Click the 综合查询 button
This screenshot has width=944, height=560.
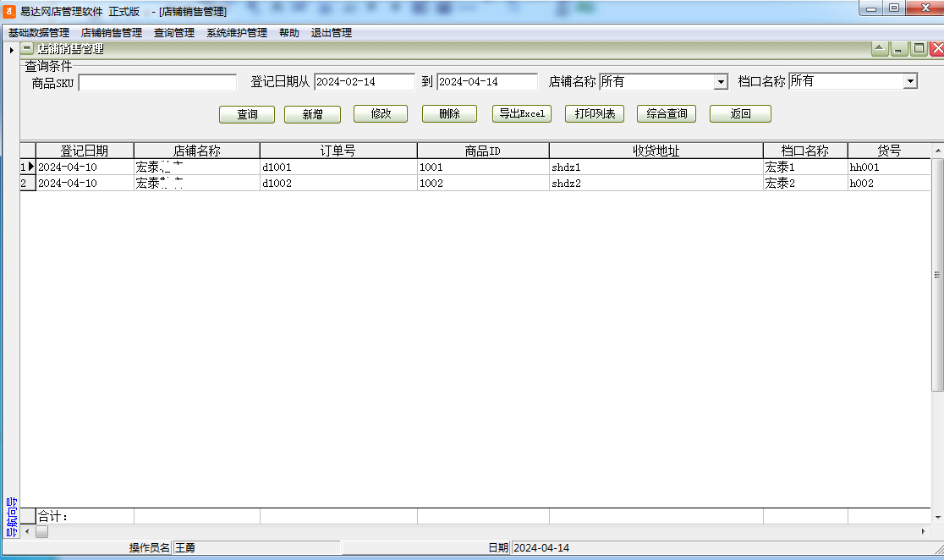click(667, 114)
